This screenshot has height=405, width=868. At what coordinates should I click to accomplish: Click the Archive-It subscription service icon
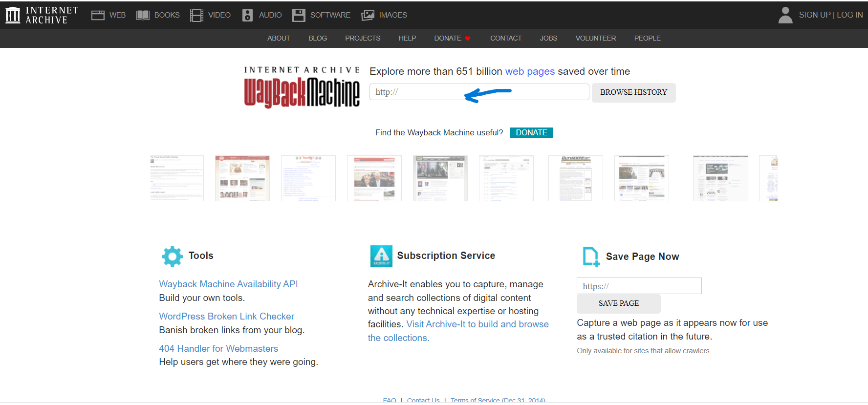click(381, 256)
